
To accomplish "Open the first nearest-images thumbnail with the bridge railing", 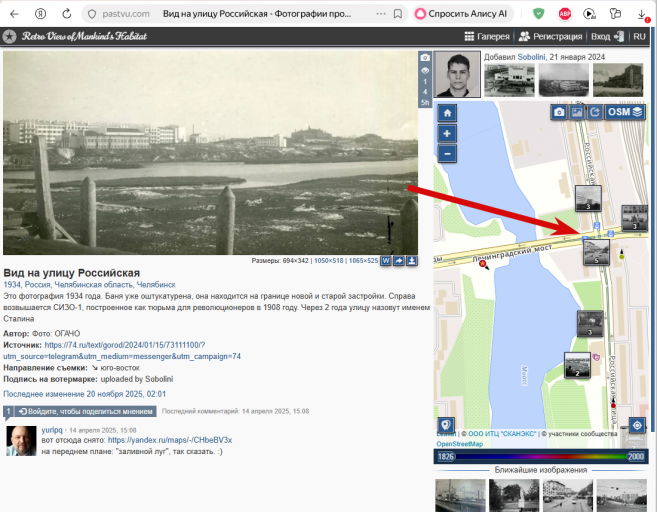I will pyautogui.click(x=460, y=496).
